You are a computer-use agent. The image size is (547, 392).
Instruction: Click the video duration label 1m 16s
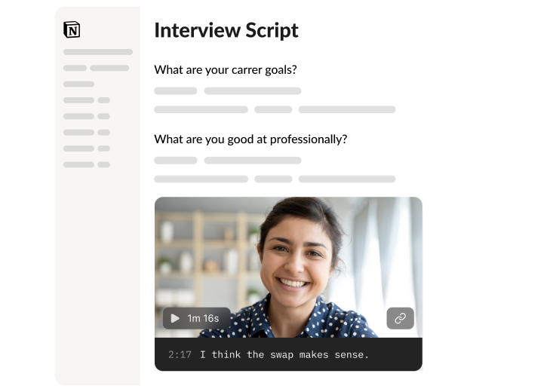tap(203, 318)
